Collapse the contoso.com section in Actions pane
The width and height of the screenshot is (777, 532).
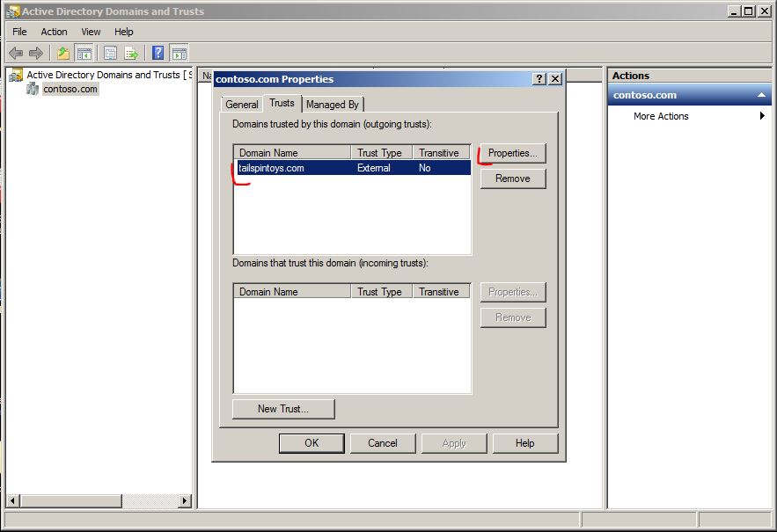click(762, 95)
